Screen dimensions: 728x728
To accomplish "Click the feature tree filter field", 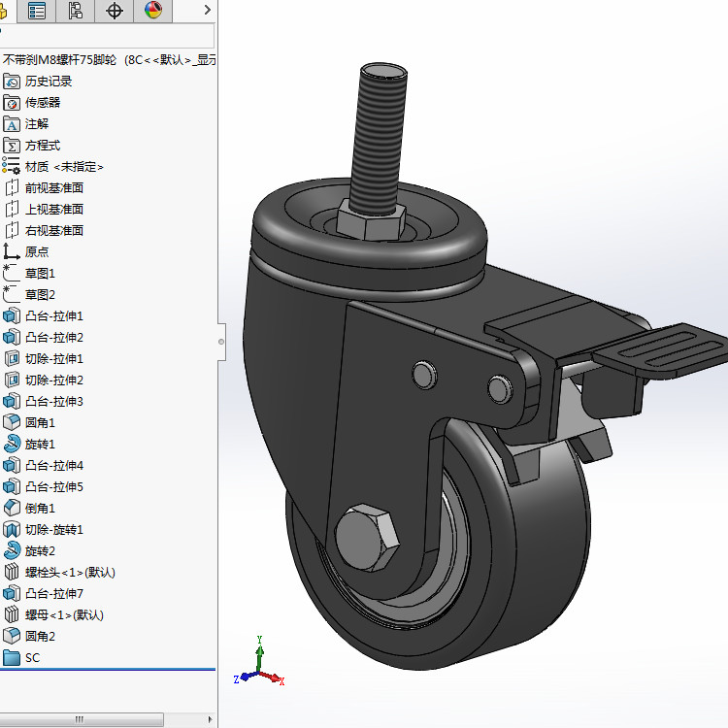I will pos(107,36).
